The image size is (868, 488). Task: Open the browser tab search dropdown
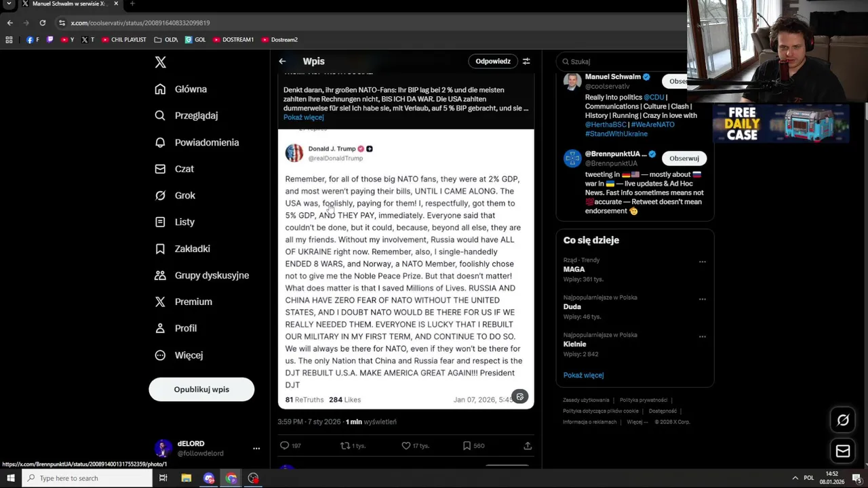[x=9, y=4]
